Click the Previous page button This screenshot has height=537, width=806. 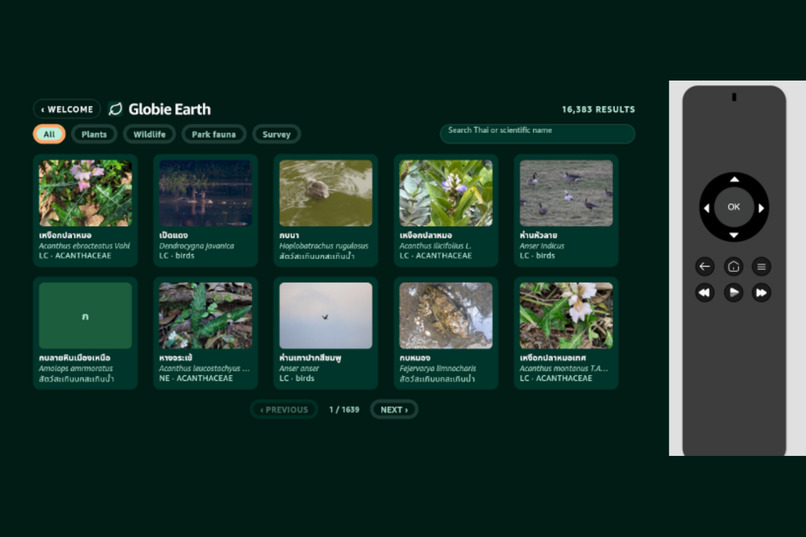[x=284, y=410]
